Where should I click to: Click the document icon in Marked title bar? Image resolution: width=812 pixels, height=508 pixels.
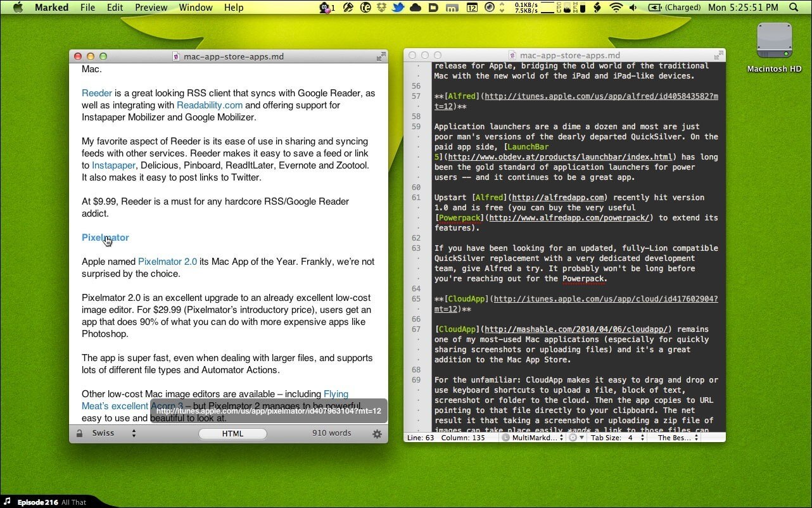coord(177,56)
